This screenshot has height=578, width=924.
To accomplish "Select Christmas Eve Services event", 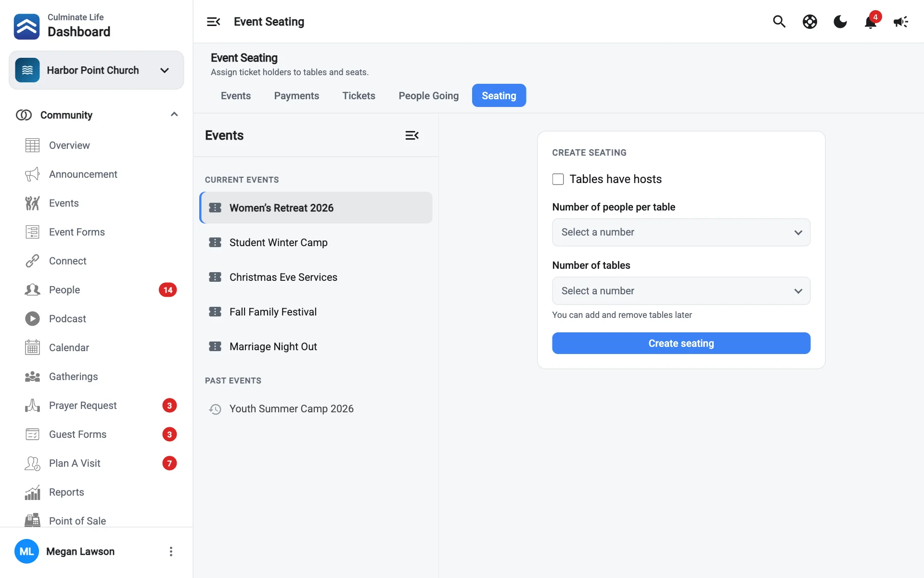I will coord(316,277).
